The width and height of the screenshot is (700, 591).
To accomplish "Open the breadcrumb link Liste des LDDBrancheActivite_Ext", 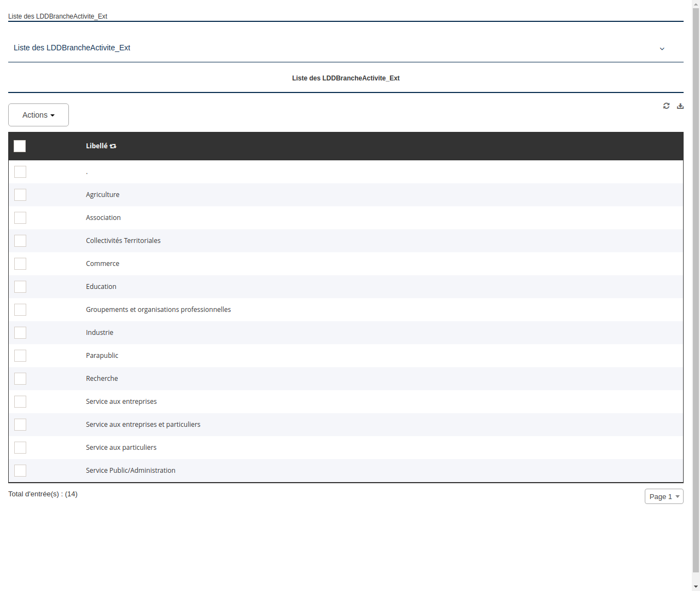I will point(57,16).
